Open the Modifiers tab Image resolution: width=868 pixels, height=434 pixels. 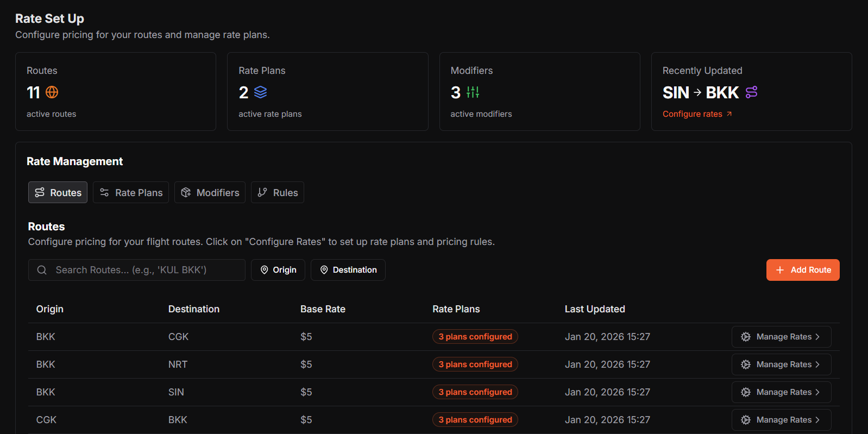click(x=210, y=192)
